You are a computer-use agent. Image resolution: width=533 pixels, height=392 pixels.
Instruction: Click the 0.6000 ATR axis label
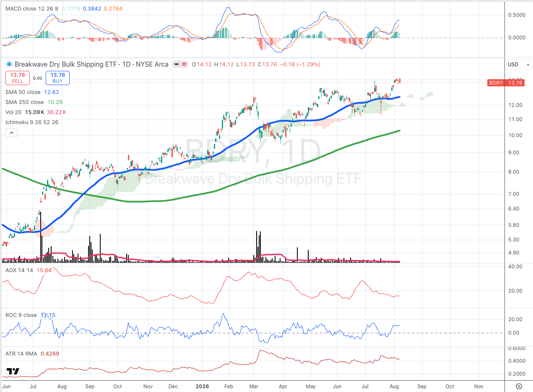(516, 348)
